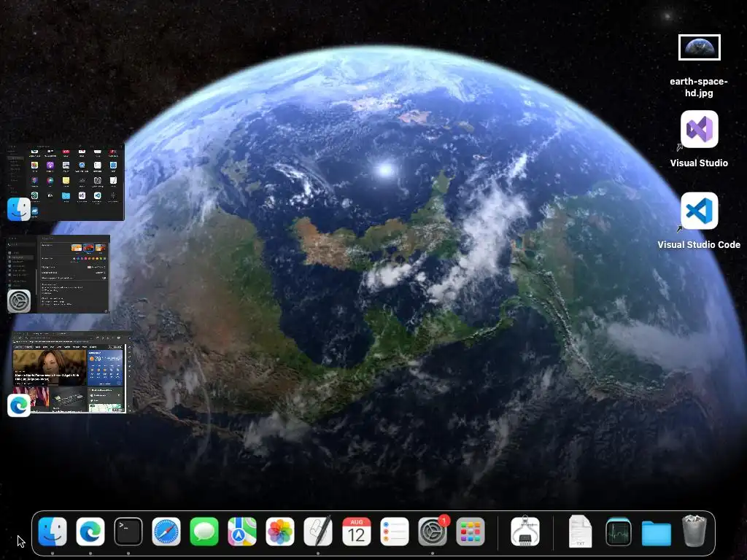Open Finder from the dock
Screen dimensions: 747x560
[x=53, y=532]
